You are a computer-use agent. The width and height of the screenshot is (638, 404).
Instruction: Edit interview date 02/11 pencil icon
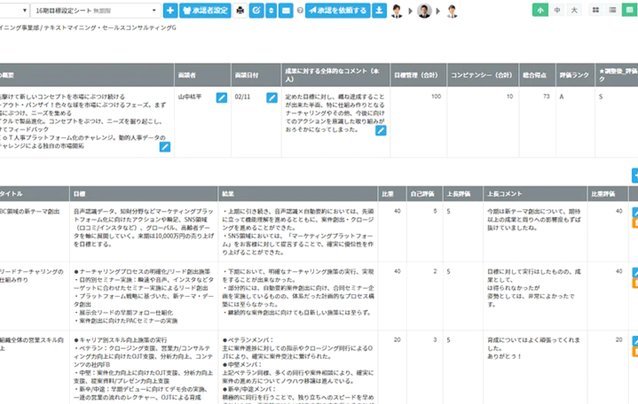272,98
